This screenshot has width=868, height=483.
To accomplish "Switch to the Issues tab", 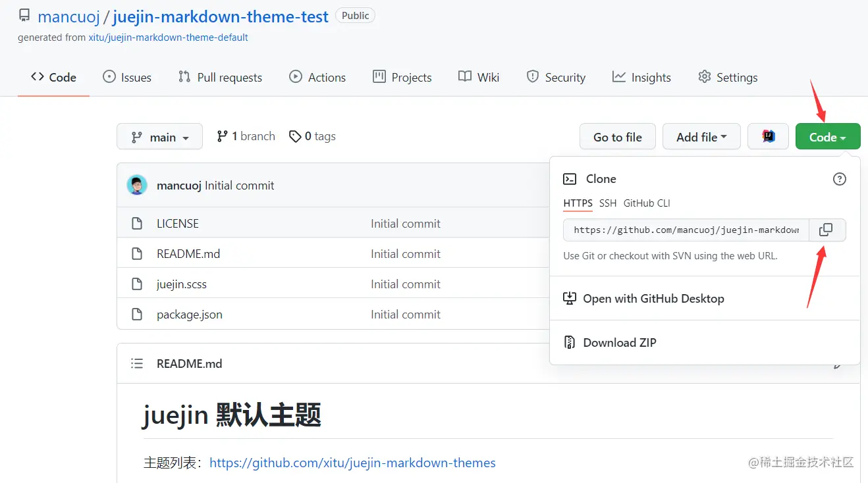I will coord(127,77).
